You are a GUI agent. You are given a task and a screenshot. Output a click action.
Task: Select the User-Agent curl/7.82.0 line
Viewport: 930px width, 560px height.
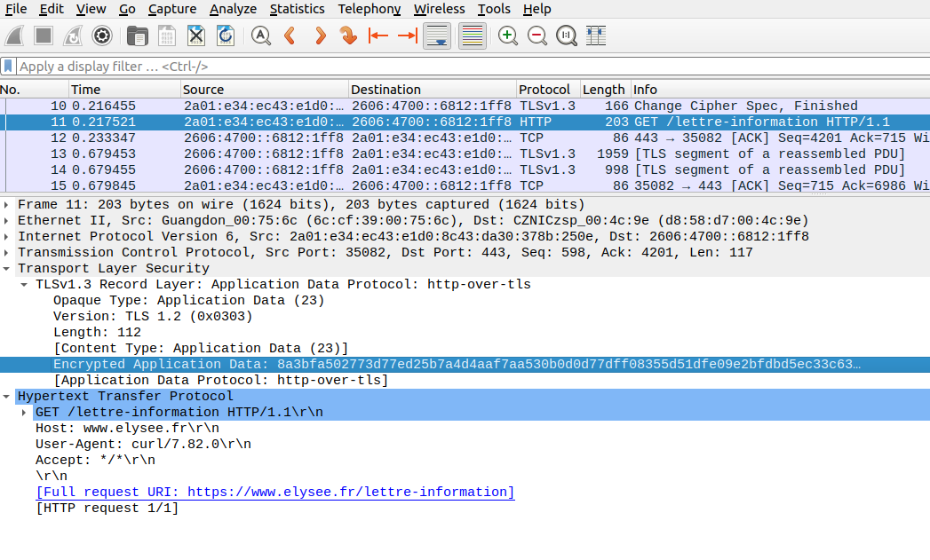144,445
